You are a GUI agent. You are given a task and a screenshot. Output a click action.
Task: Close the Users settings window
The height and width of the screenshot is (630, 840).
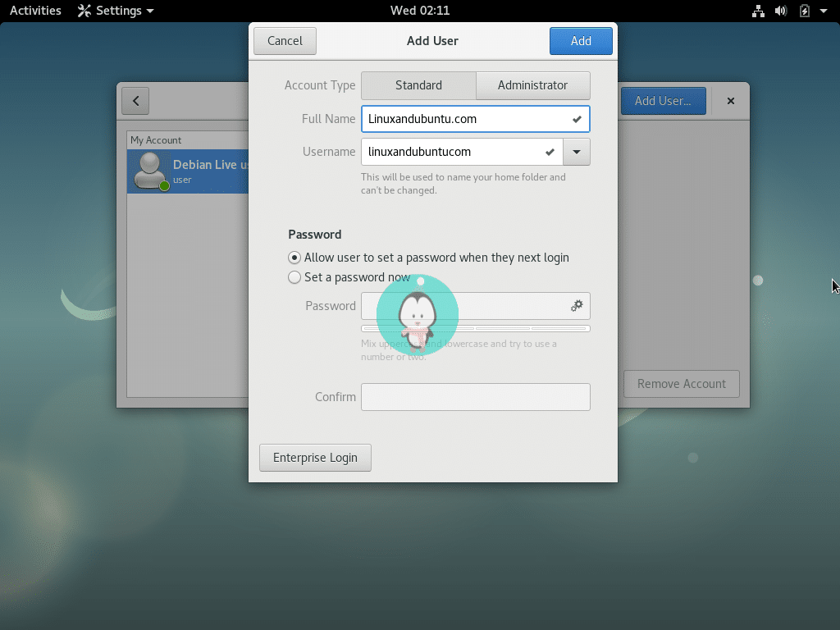click(x=730, y=101)
